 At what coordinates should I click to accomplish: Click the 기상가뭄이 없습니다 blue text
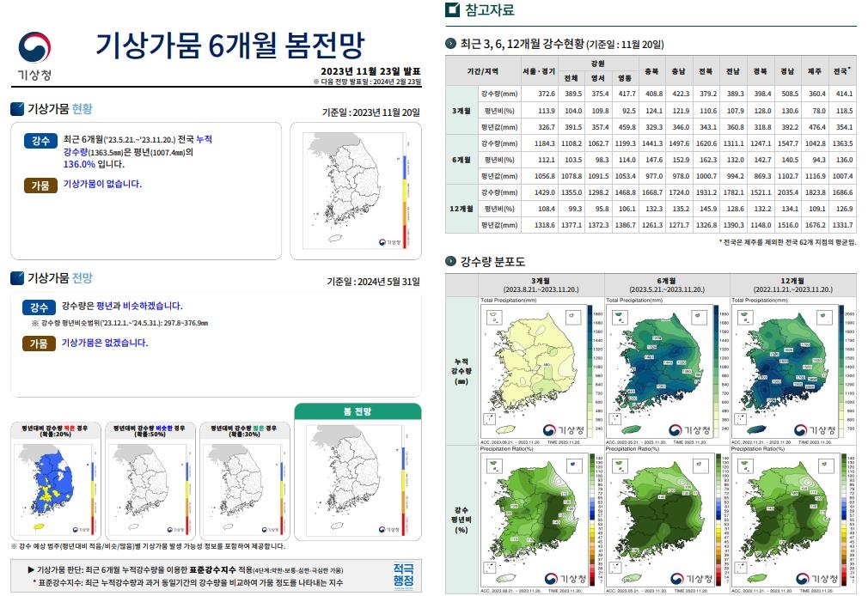pyautogui.click(x=102, y=184)
